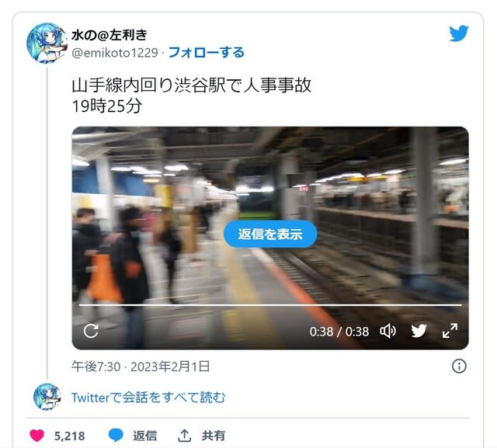Image resolution: width=497 pixels, height=448 pixels.
Task: Click the tweet text 山手線内回り渋谷駅で人事事故
Action: (192, 85)
